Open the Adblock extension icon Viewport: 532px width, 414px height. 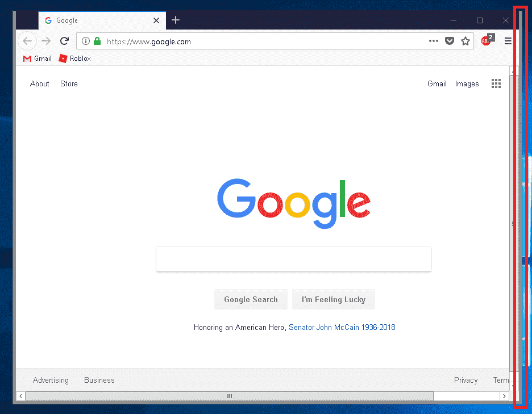488,40
